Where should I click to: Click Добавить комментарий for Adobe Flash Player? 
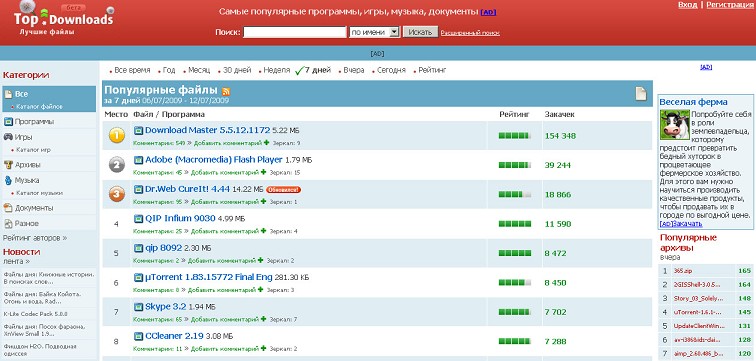(x=225, y=173)
